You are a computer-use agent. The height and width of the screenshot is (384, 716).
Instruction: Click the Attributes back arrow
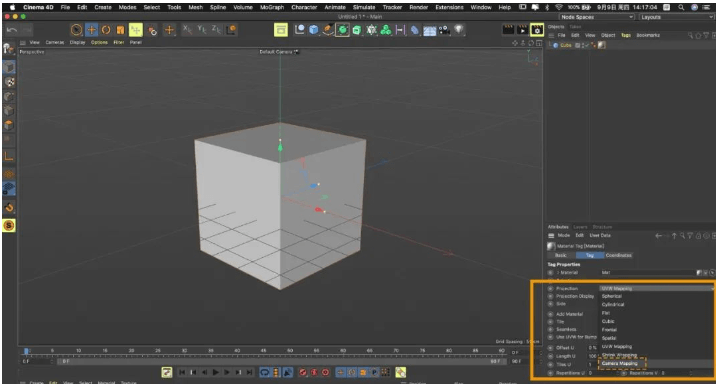pos(658,236)
